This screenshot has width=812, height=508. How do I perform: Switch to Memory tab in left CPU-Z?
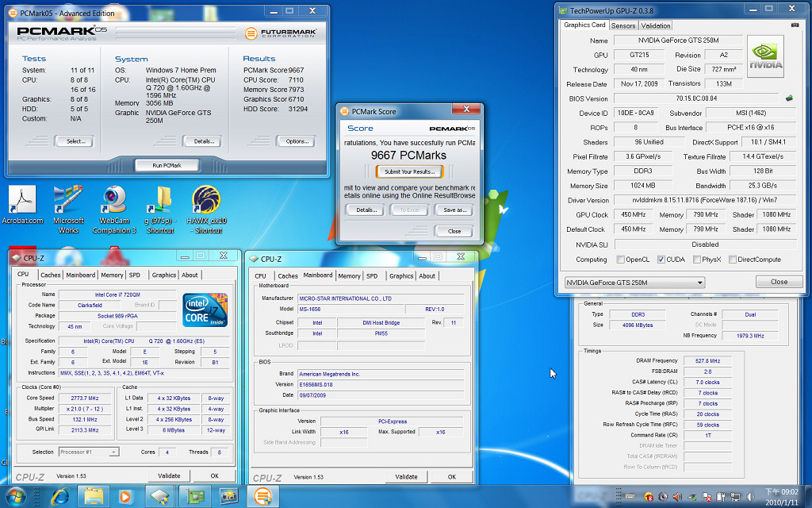click(x=112, y=275)
